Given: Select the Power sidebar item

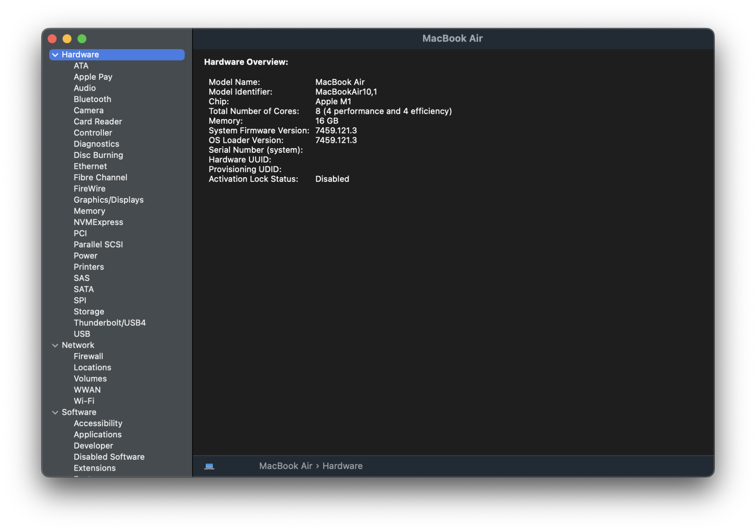Looking at the screenshot, I should pos(85,256).
